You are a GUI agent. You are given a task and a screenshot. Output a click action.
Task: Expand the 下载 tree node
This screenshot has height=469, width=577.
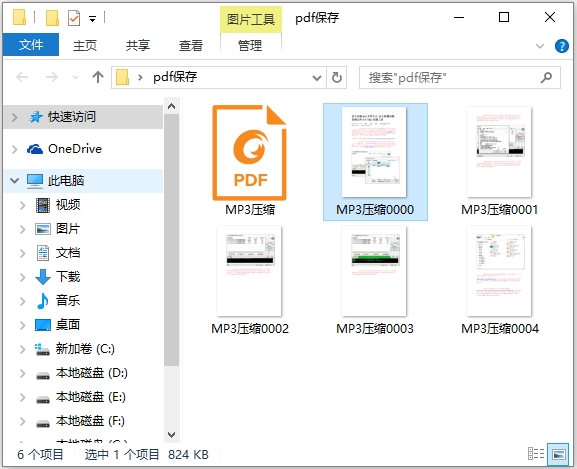pyautogui.click(x=22, y=277)
